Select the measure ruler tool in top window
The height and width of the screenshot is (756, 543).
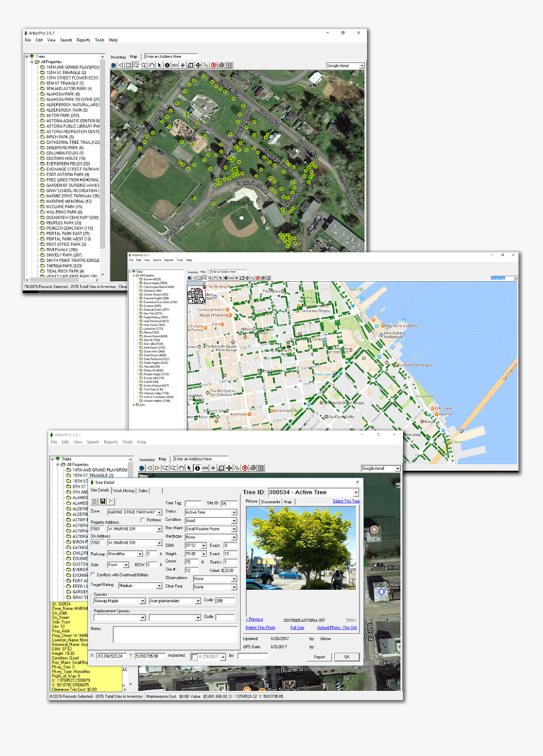(x=175, y=65)
